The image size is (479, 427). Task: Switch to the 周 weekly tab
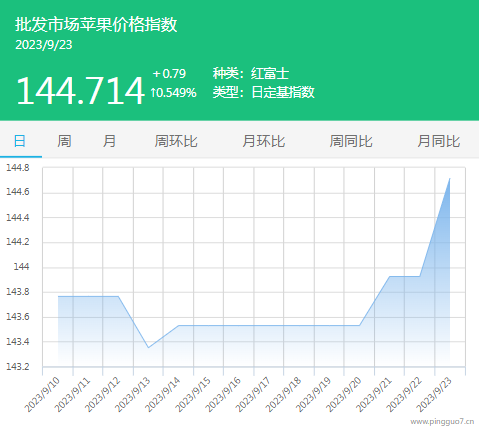pos(64,141)
